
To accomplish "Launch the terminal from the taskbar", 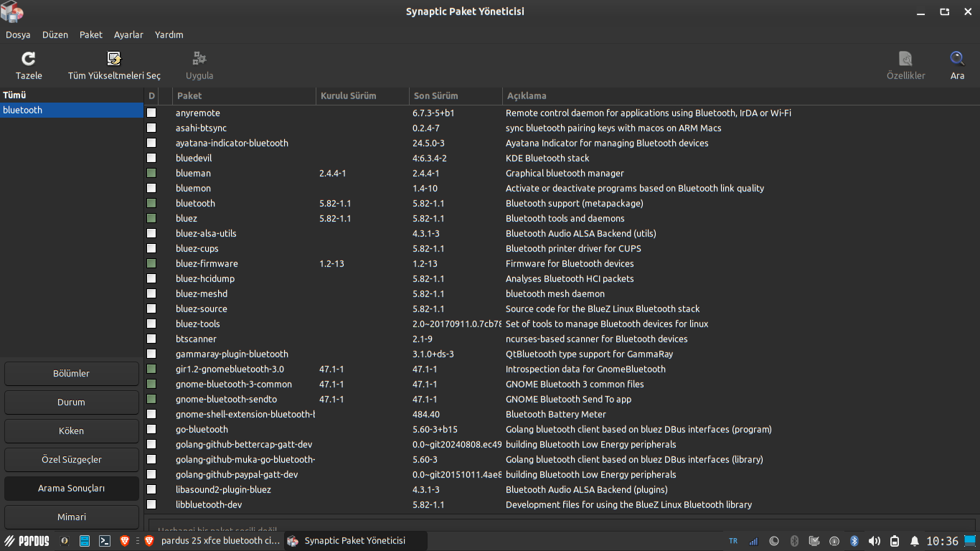I will click(x=104, y=541).
